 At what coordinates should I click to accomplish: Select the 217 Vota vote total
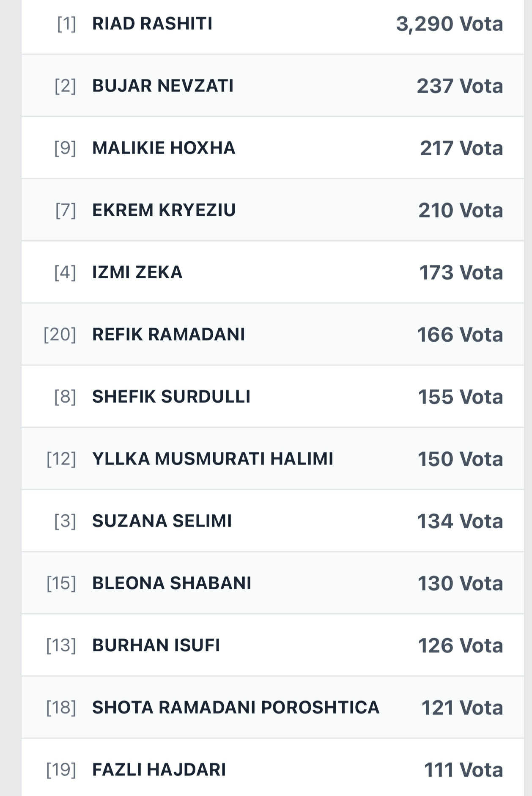click(461, 148)
